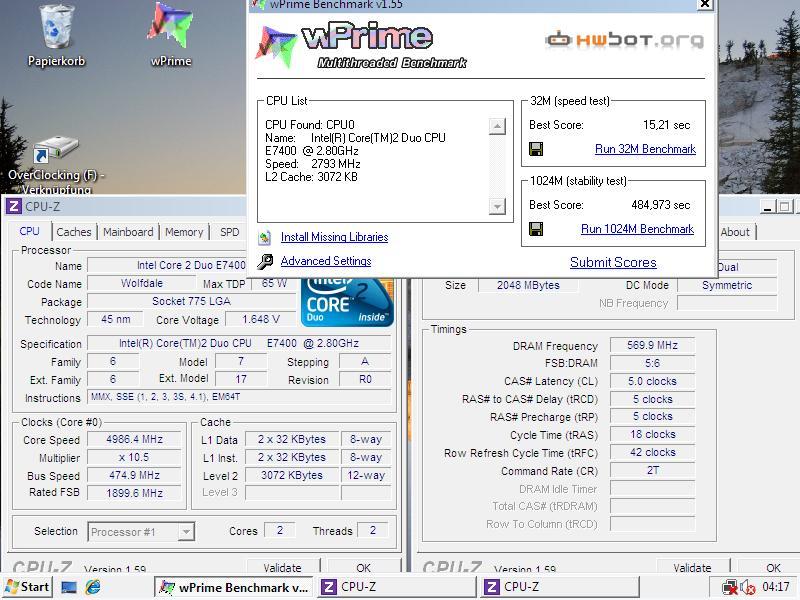This screenshot has height=600, width=800.
Task: Click the save icon under 1024M stability test
Action: (536, 229)
